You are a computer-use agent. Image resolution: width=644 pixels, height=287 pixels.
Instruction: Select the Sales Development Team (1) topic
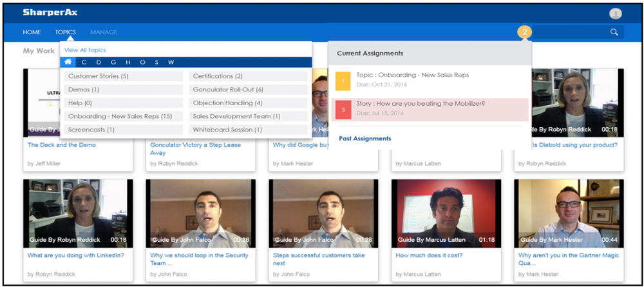point(248,116)
